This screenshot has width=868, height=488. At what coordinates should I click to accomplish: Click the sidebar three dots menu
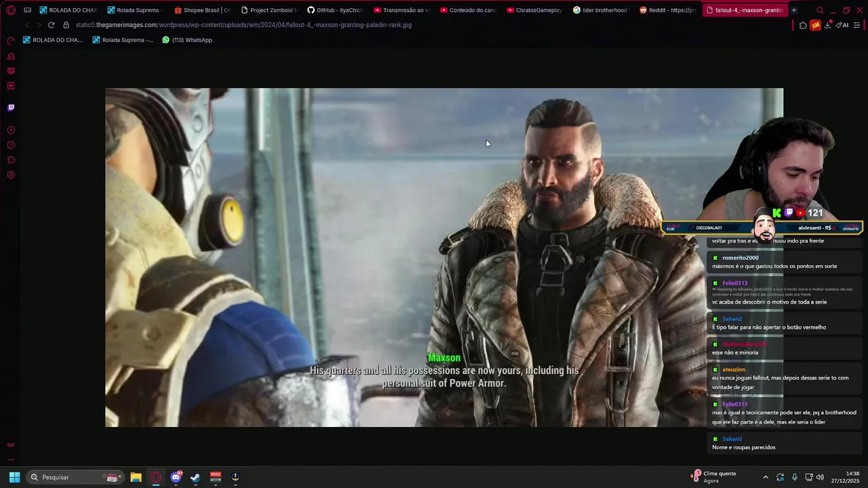click(11, 460)
